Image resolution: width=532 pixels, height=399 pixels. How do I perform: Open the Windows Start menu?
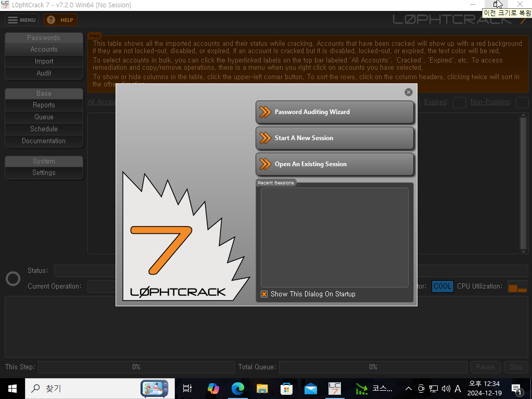[x=12, y=389]
